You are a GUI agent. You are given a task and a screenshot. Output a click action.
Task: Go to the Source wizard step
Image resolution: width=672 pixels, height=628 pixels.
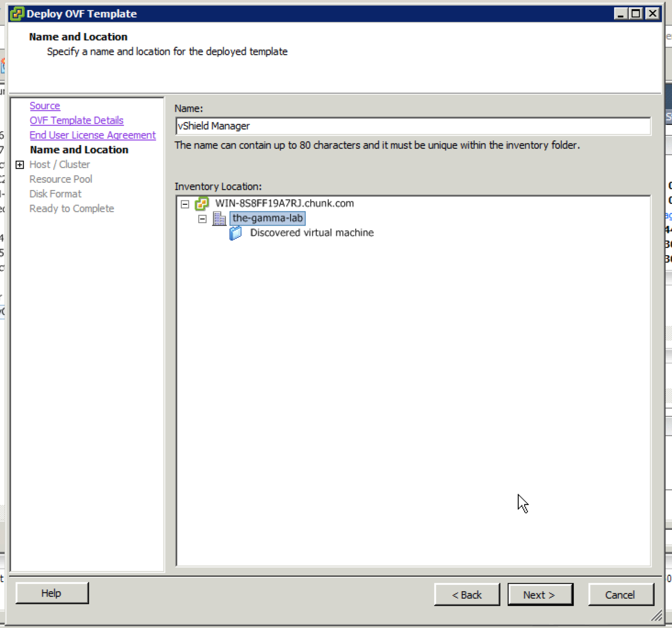(x=45, y=106)
